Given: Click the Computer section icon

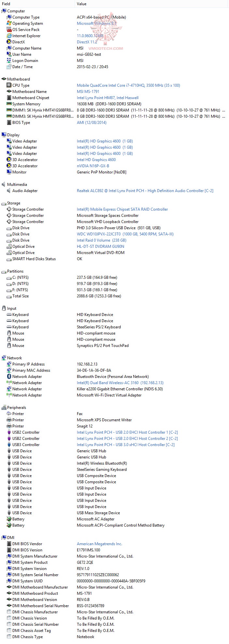Looking at the screenshot, I should 4,11.
